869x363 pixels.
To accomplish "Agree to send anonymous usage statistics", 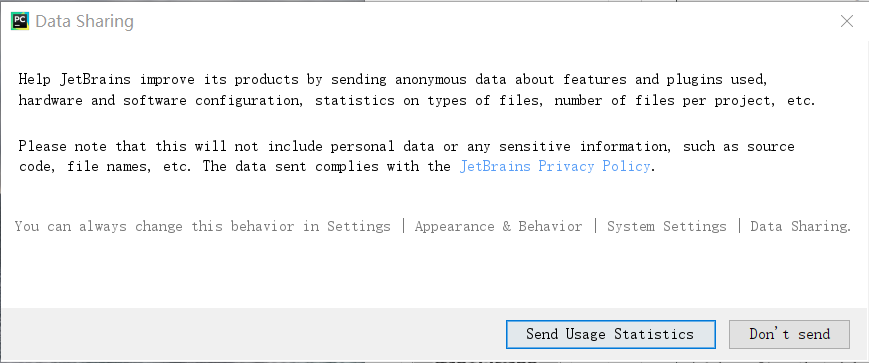I will click(x=610, y=334).
